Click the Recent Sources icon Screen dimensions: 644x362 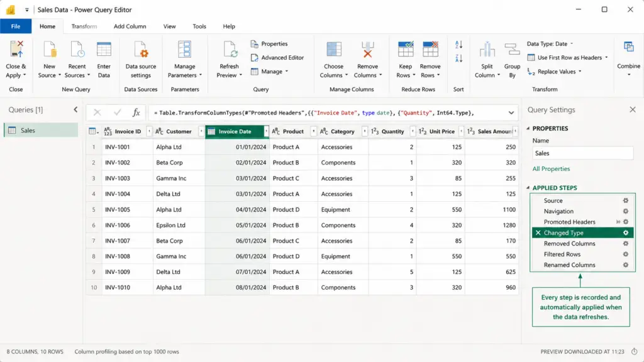click(x=77, y=49)
